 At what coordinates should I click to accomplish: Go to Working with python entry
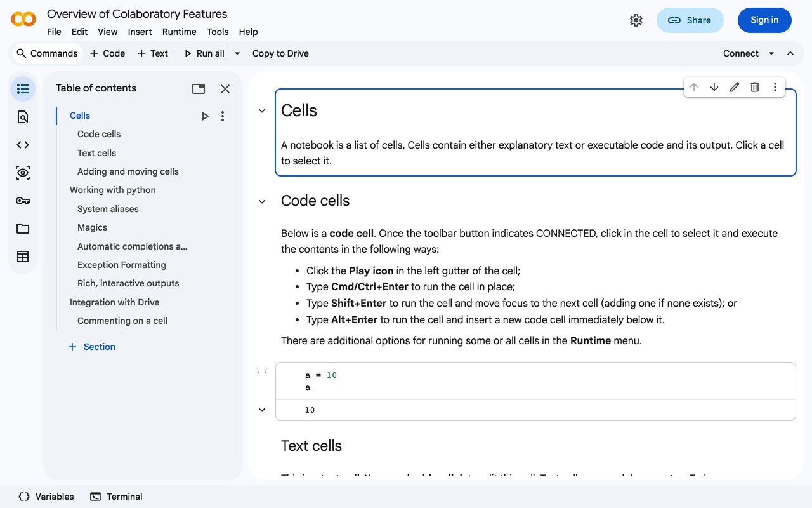click(112, 190)
